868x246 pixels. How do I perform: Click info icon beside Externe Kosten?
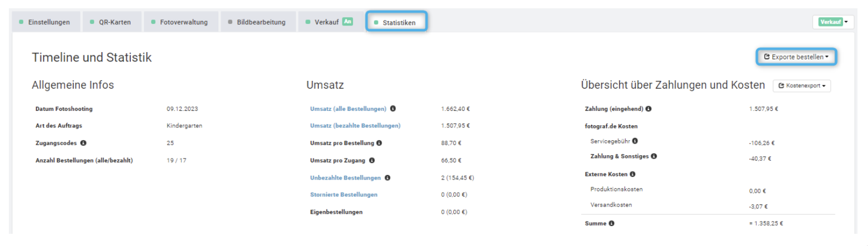click(x=632, y=175)
